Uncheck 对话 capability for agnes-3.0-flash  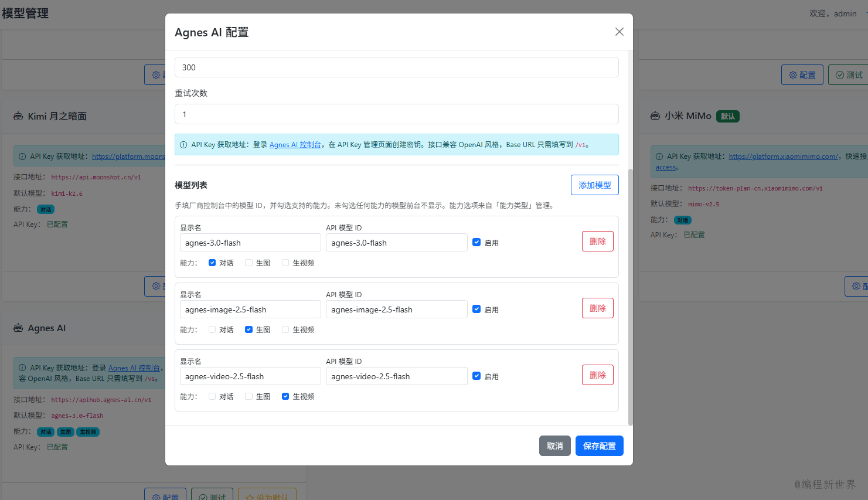click(x=212, y=263)
